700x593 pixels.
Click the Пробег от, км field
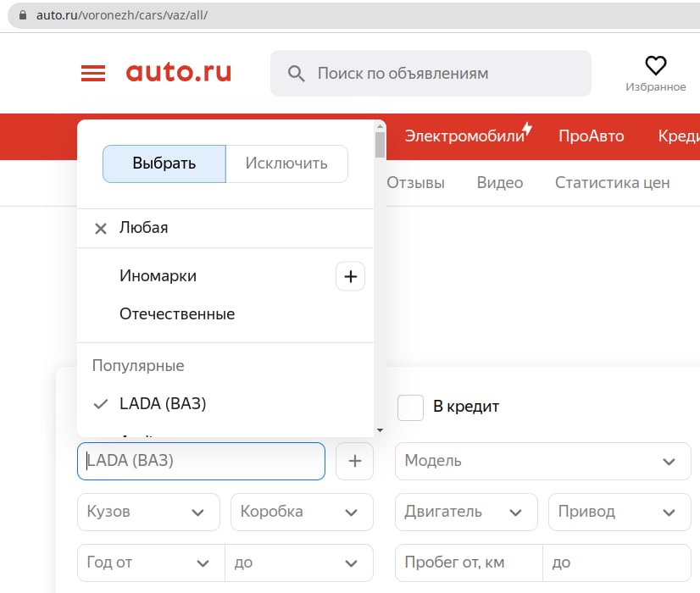pos(469,563)
